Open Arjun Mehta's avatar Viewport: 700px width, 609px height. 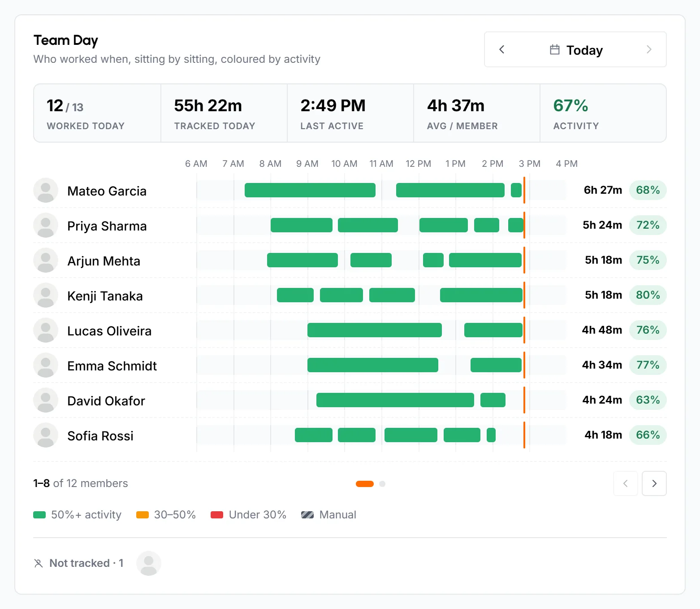click(46, 260)
